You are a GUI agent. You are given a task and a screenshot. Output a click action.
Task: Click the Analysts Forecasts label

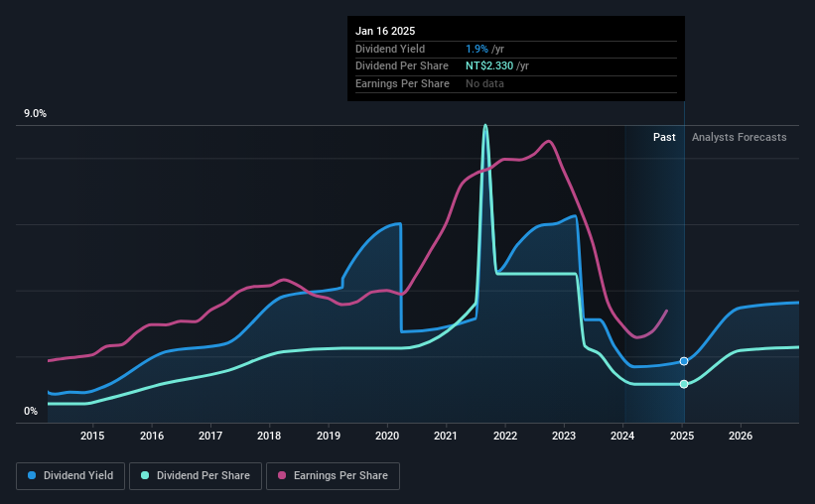pos(740,137)
